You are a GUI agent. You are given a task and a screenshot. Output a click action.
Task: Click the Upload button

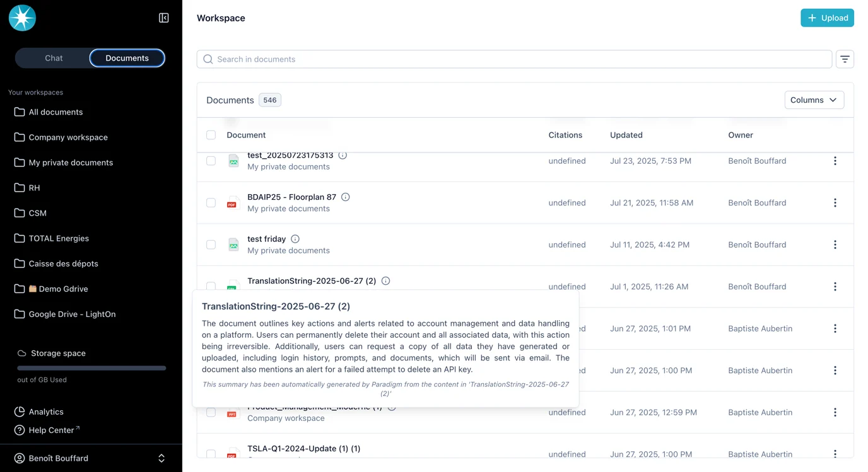click(827, 18)
